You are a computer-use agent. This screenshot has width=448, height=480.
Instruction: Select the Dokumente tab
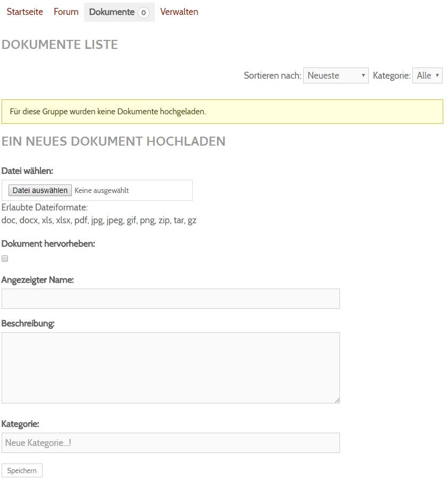click(x=119, y=12)
